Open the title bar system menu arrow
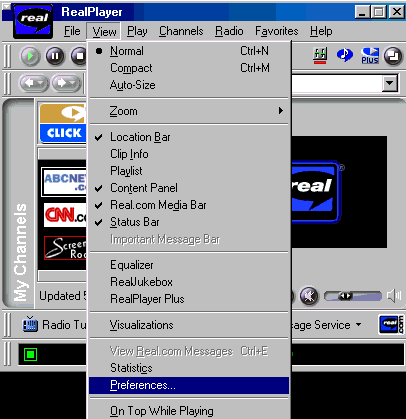Screen dimensions: 406x419 [6, 7]
